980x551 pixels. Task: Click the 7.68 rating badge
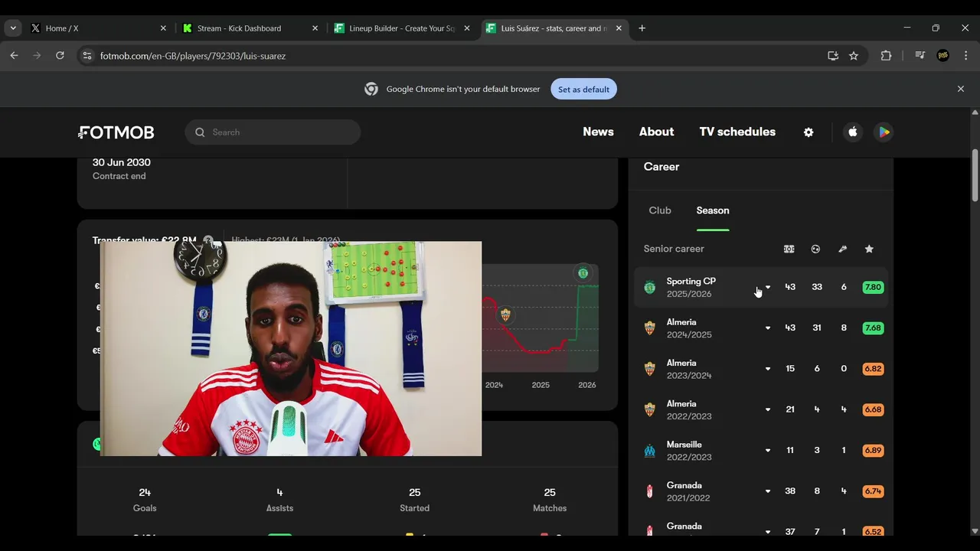click(x=873, y=328)
